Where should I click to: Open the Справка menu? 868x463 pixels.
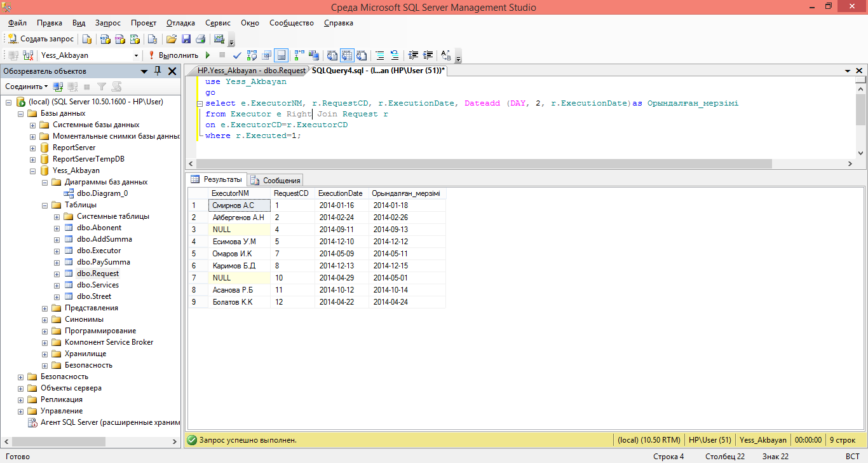[339, 23]
